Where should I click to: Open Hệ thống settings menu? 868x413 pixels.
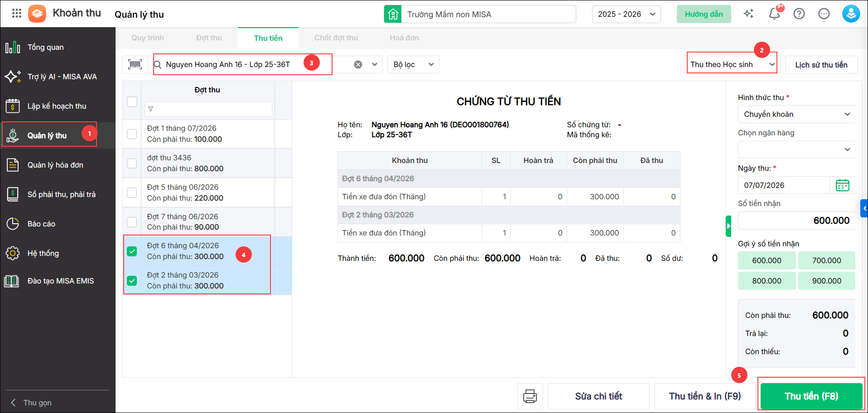58,253
